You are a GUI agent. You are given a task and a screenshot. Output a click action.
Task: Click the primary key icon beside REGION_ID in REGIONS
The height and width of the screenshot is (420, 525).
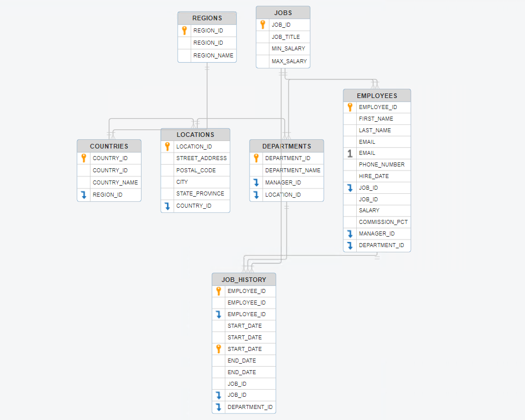(184, 30)
